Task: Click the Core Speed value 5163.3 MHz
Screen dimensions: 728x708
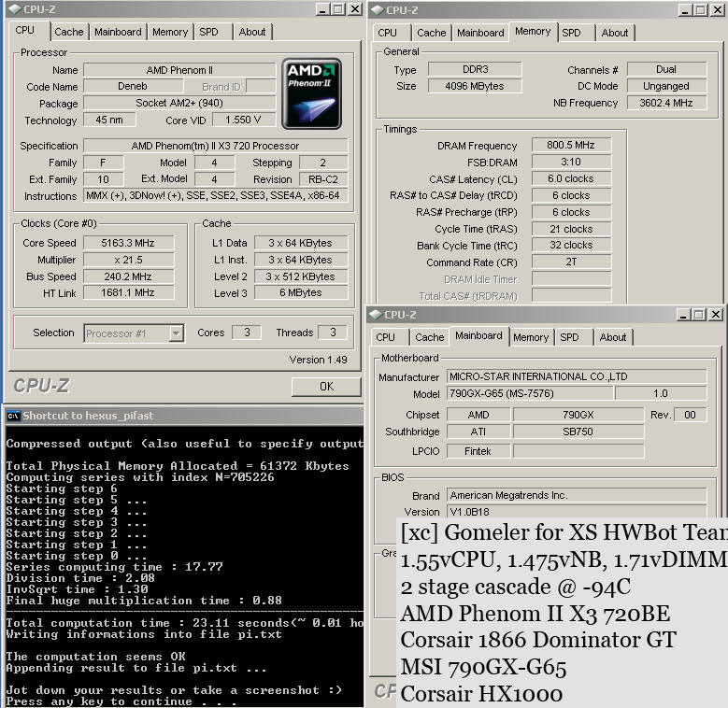Action: click(x=129, y=243)
